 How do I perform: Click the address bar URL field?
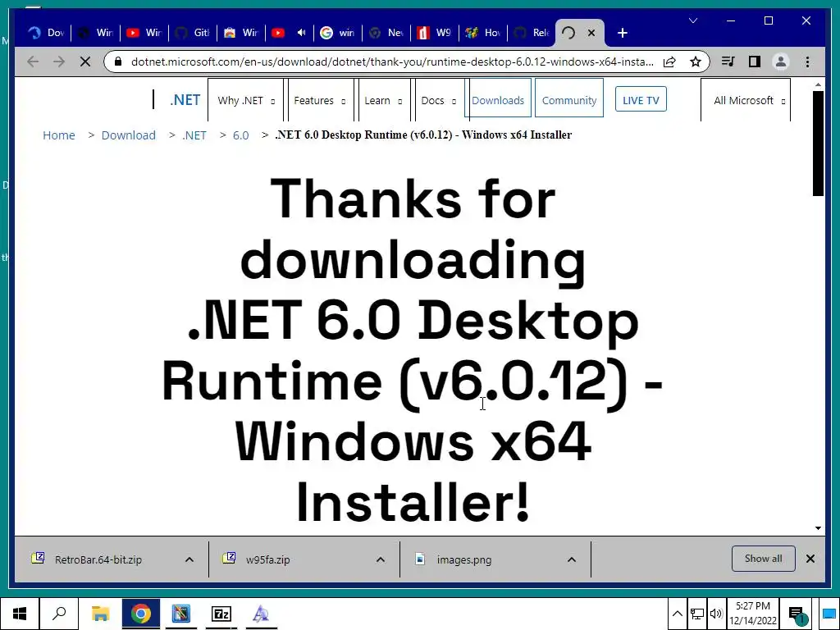pos(392,62)
